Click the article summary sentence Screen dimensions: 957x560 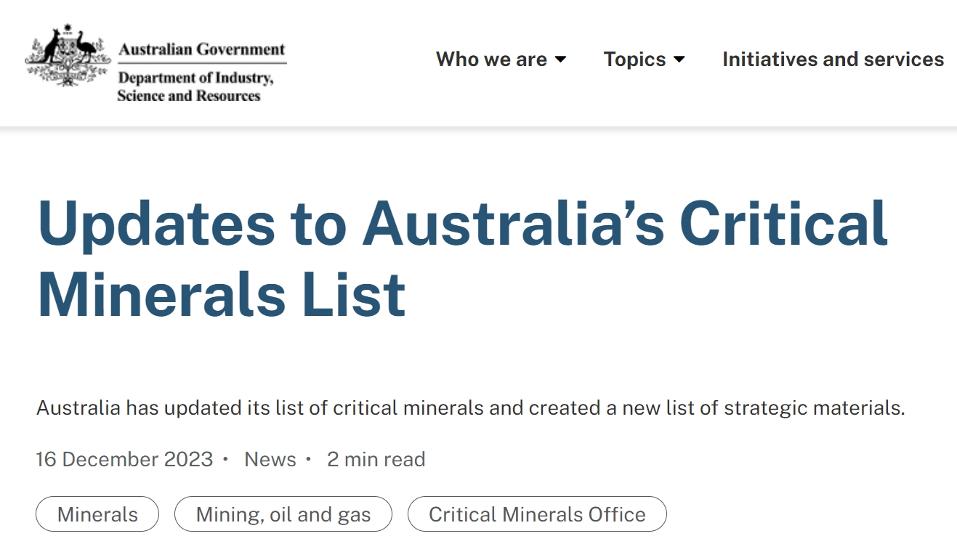471,407
